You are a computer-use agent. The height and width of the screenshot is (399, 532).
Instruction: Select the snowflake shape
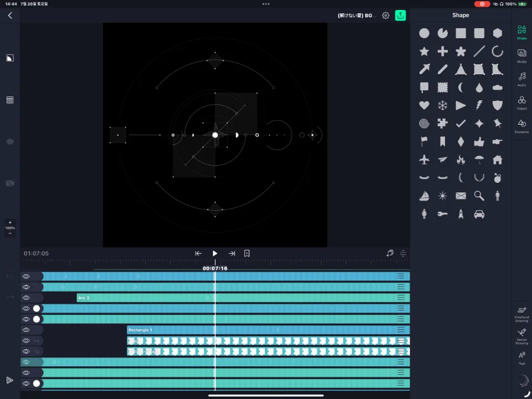point(442,105)
